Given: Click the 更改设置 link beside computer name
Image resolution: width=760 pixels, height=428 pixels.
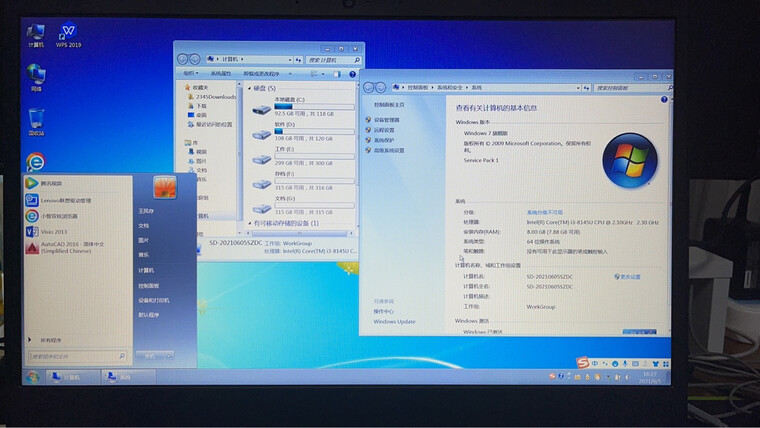Looking at the screenshot, I should point(628,277).
